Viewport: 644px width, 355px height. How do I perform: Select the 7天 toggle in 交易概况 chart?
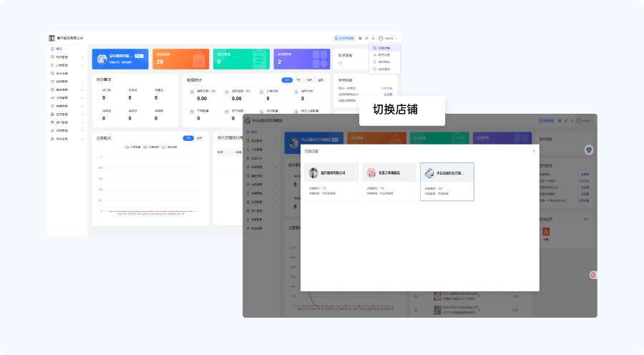tap(188, 137)
